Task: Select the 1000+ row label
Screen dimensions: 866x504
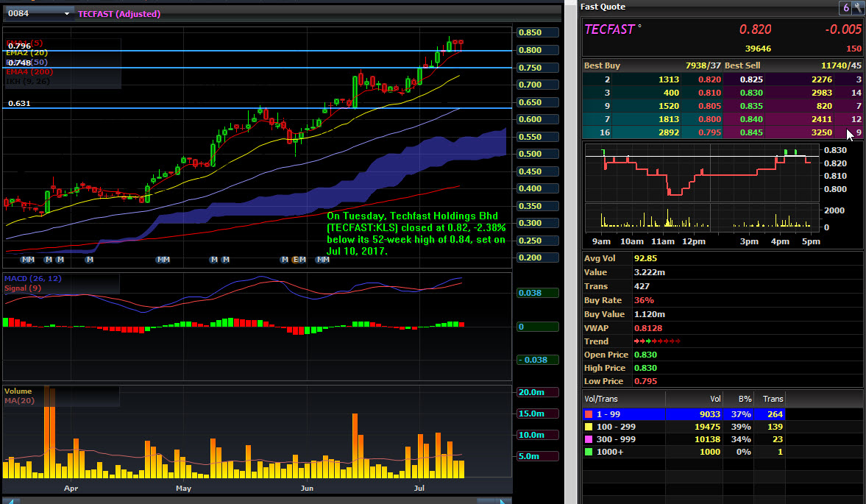Action: [x=610, y=452]
